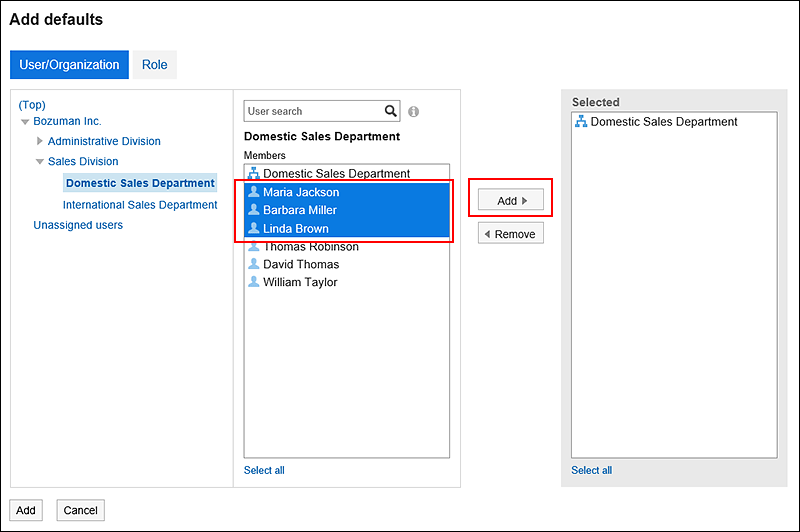Select International Sales Department in the tree
The image size is (800, 532).
pyautogui.click(x=140, y=205)
